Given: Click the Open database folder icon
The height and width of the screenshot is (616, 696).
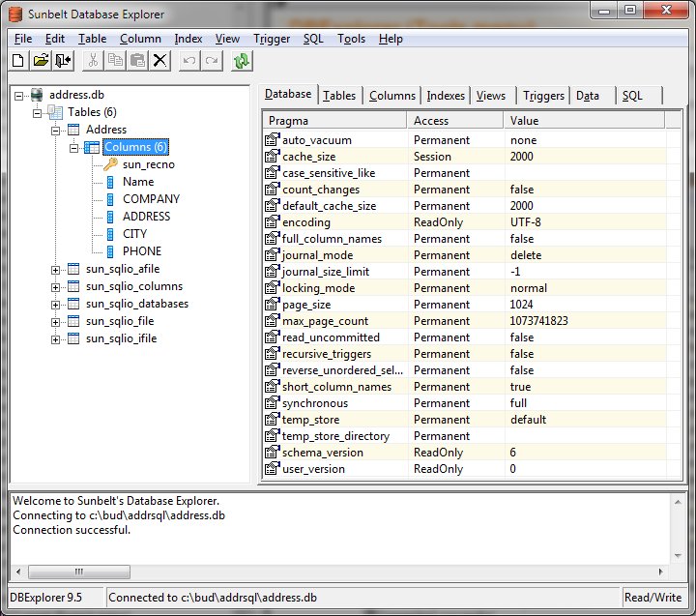Looking at the screenshot, I should [41, 61].
